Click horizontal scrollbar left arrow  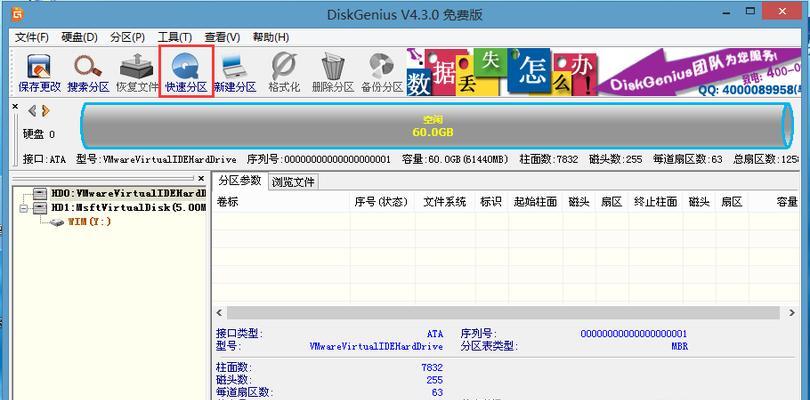[219, 313]
